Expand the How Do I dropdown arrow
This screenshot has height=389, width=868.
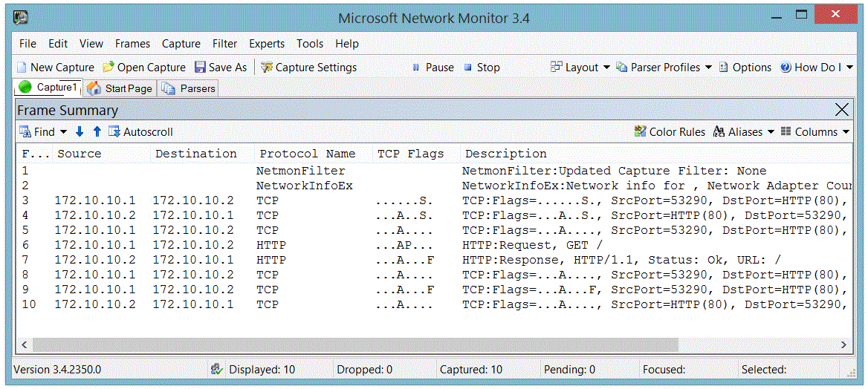pyautogui.click(x=849, y=68)
